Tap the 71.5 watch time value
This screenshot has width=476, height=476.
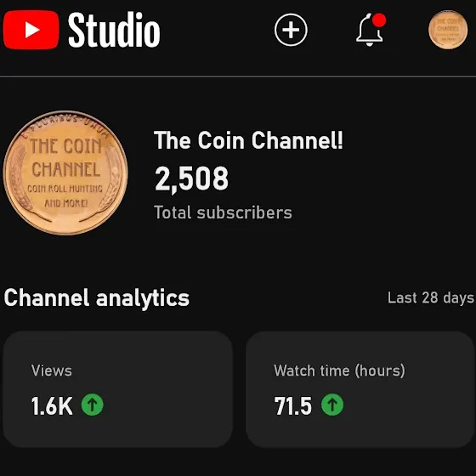(x=292, y=406)
